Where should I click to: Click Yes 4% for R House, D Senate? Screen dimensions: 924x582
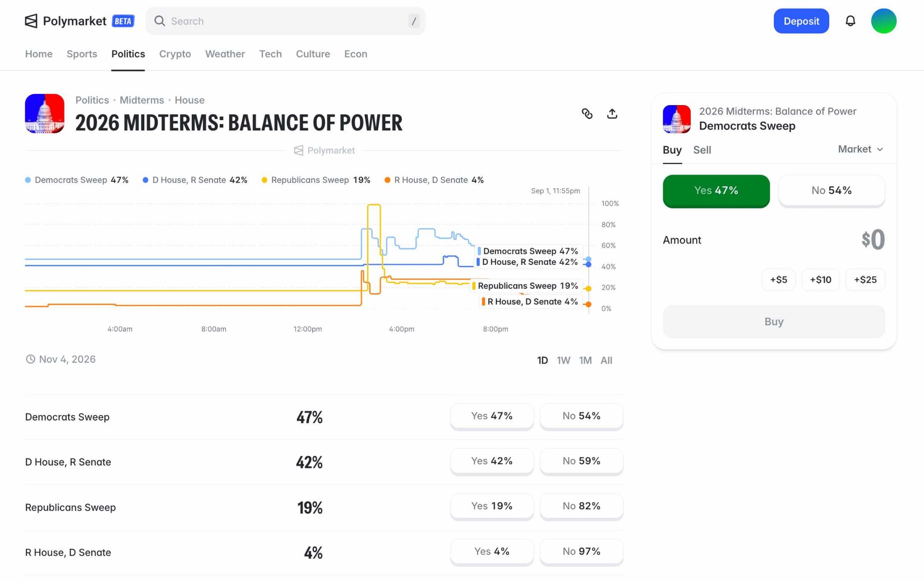coord(492,551)
